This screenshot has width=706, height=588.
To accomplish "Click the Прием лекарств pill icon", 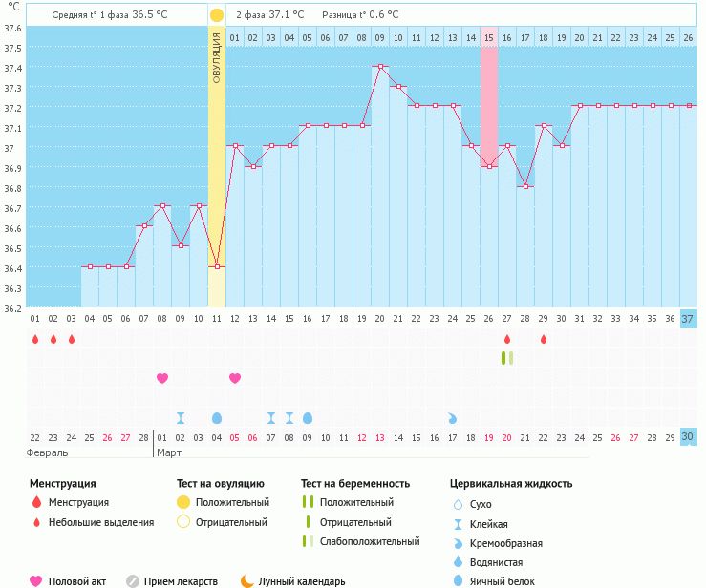I will pos(133,580).
